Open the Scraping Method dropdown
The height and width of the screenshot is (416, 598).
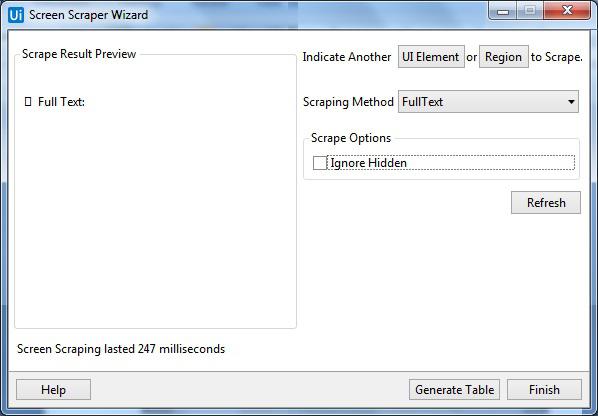tap(488, 102)
